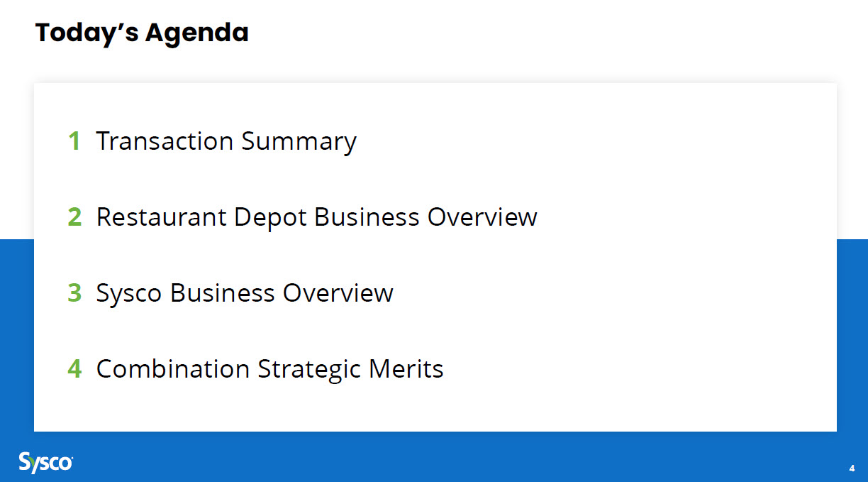Click the Today's Agenda slide title

point(142,33)
